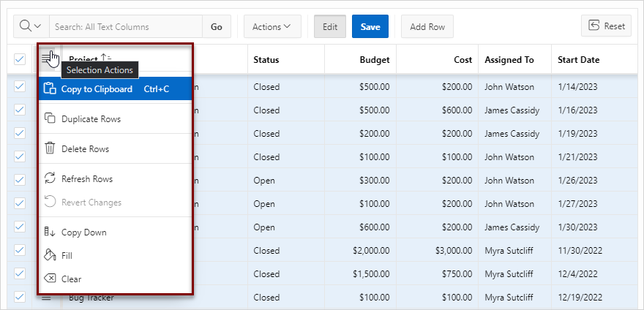Open the search column selector dropdown
Screen dimensions: 644x310
point(31,27)
